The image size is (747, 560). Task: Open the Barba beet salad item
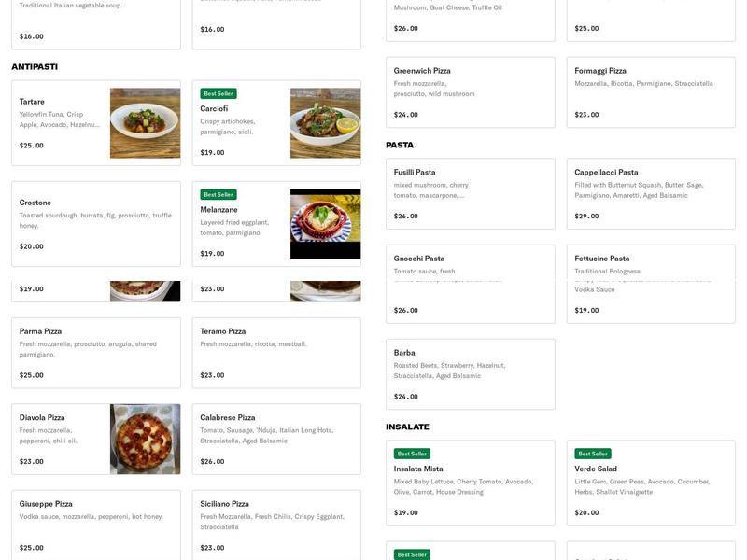pos(470,373)
